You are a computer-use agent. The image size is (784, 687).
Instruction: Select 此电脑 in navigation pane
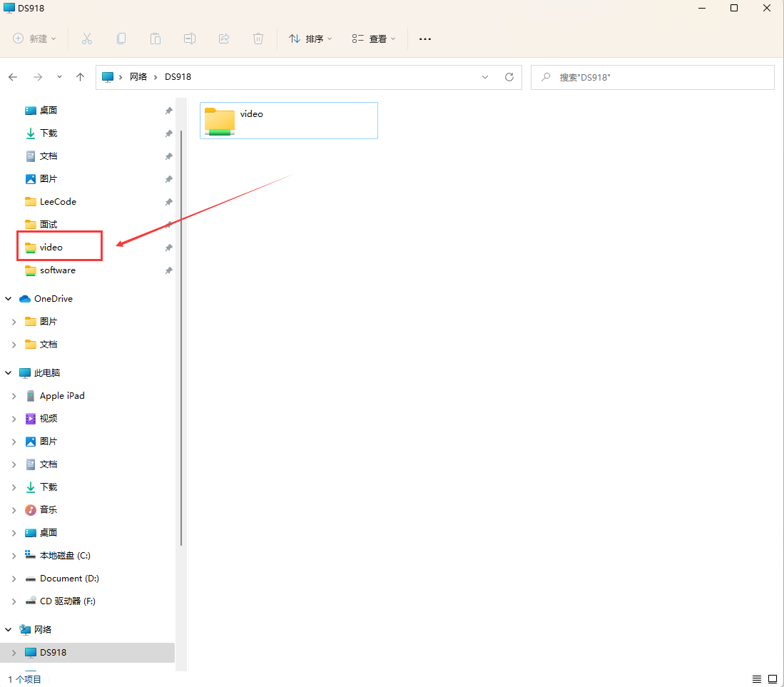[x=47, y=372]
